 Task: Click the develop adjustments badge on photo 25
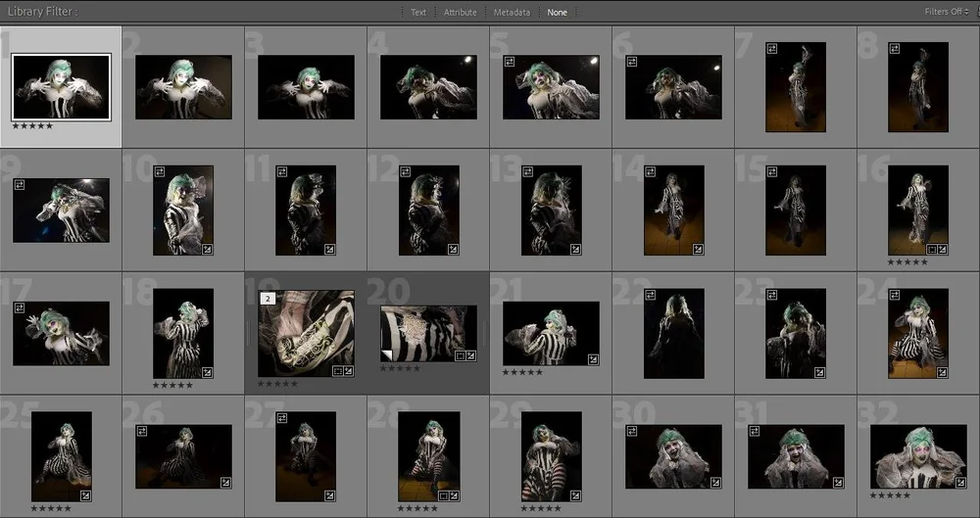tap(85, 495)
